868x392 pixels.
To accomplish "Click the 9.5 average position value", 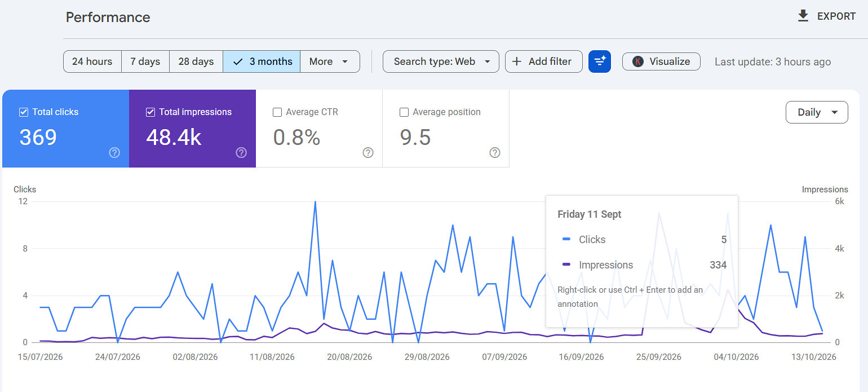I will pyautogui.click(x=415, y=137).
